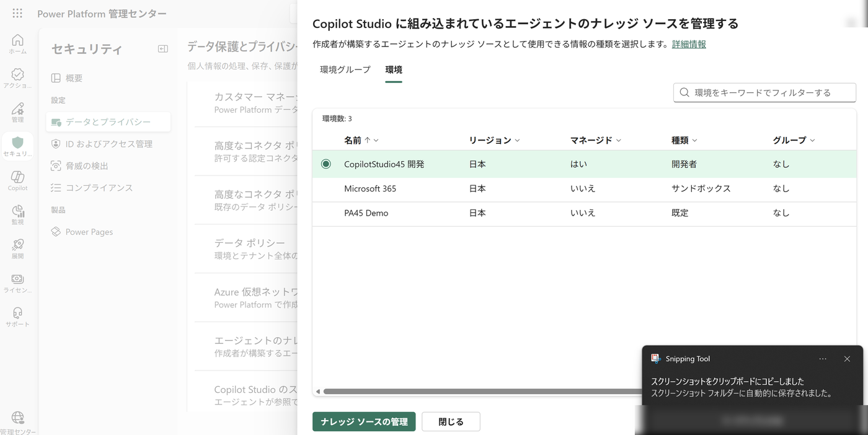Select the Microsoft 365 environment row
The height and width of the screenshot is (435, 868).
584,188
